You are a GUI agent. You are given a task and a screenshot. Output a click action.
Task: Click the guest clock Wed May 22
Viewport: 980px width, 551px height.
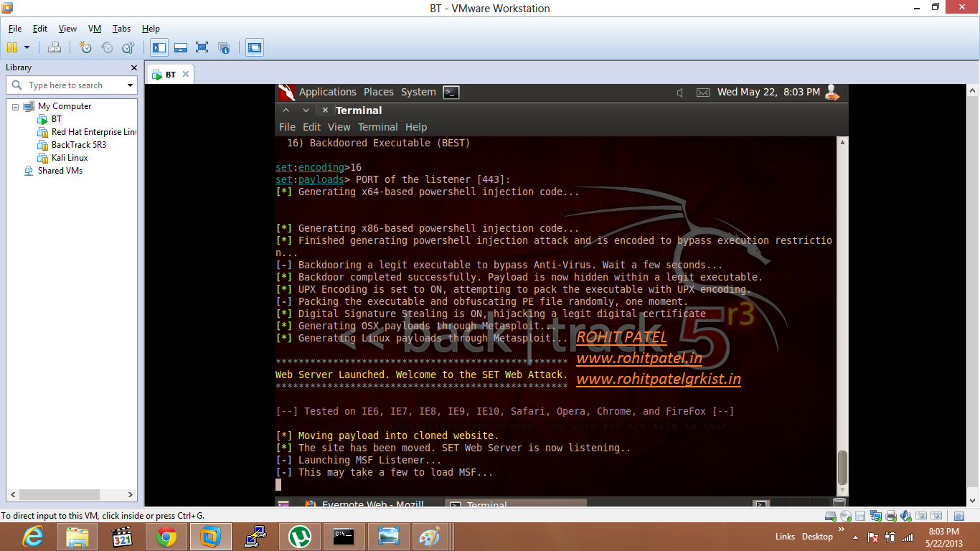768,92
